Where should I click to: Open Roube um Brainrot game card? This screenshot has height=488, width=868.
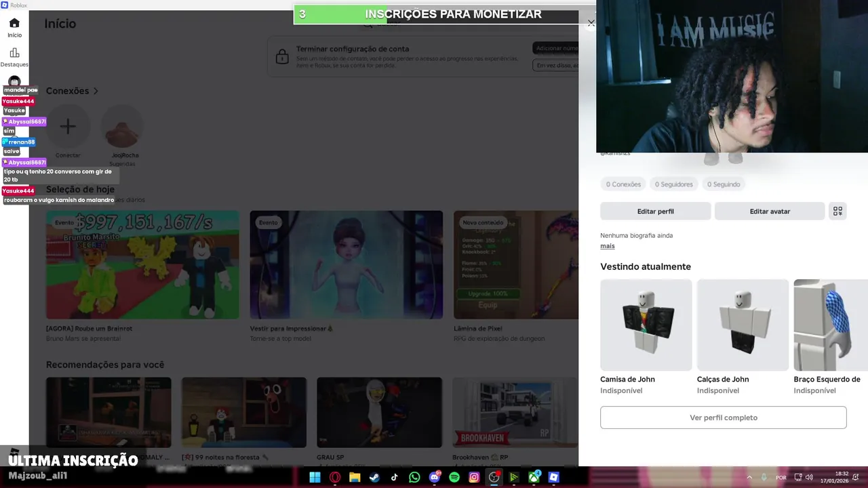coord(142,265)
